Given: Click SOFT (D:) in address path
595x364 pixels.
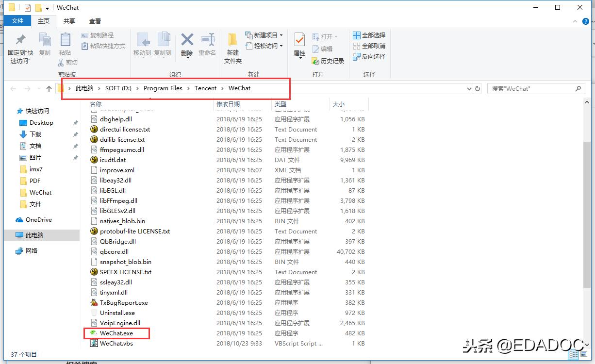Looking at the screenshot, I should pyautogui.click(x=118, y=88).
